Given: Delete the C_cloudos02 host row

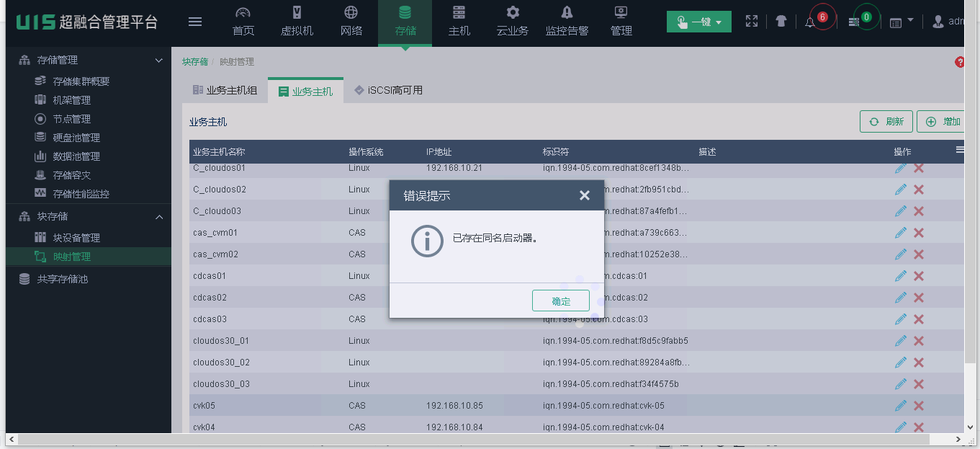Looking at the screenshot, I should coord(919,190).
